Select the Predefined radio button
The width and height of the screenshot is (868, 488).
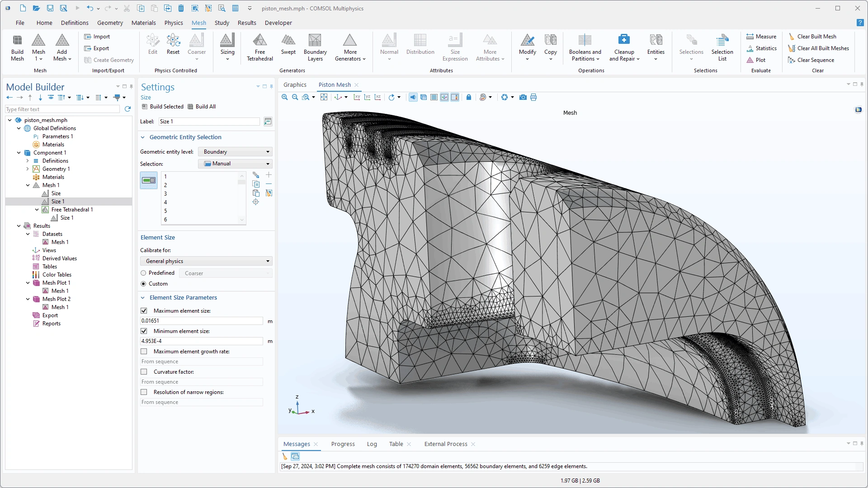pos(143,273)
